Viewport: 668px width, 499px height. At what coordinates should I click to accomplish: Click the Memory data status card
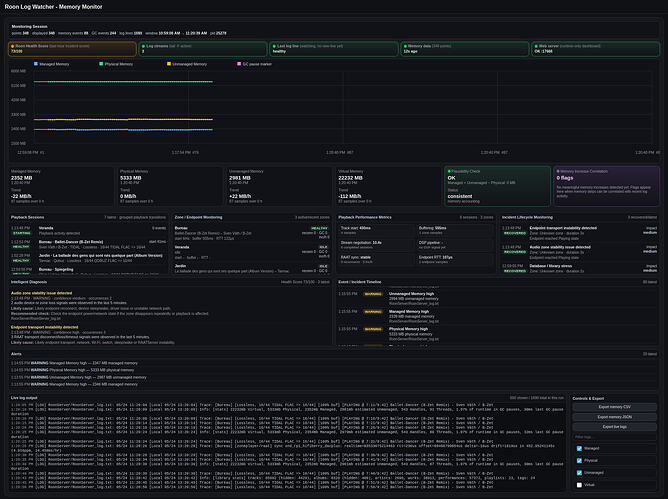tap(464, 49)
